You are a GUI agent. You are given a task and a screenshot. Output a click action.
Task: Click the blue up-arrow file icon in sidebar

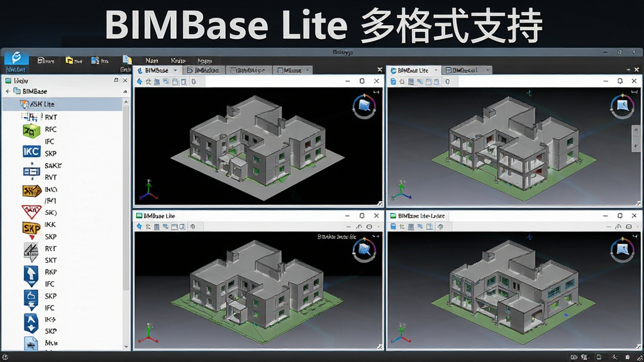pyautogui.click(x=31, y=277)
